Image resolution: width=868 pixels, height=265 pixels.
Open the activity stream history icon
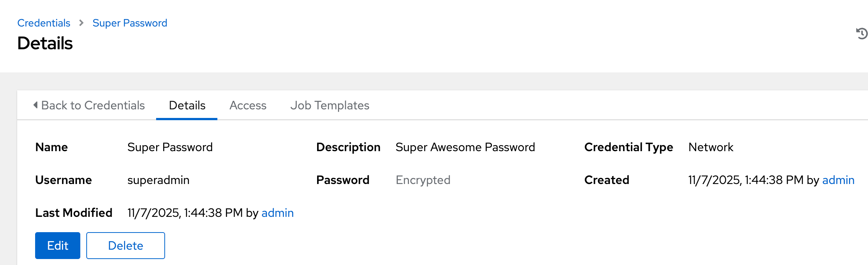pos(862,34)
